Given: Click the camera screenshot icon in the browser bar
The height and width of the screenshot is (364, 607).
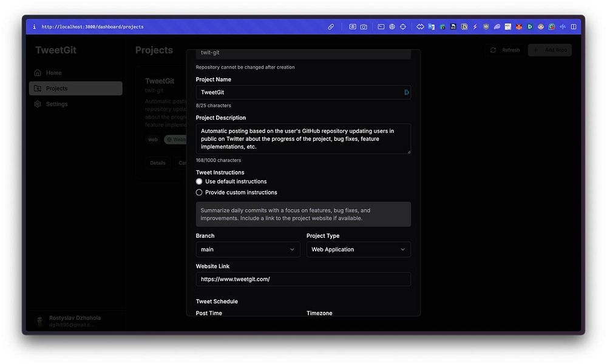Looking at the screenshot, I should tap(364, 27).
